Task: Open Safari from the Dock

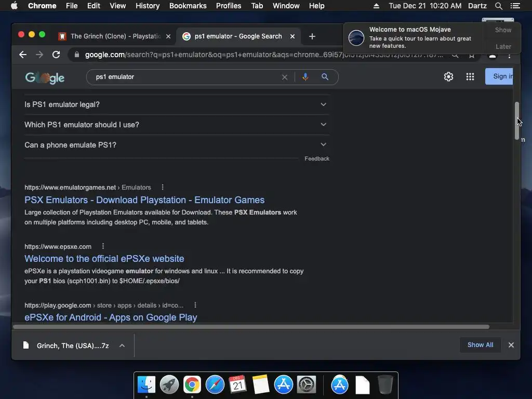Action: [215, 385]
